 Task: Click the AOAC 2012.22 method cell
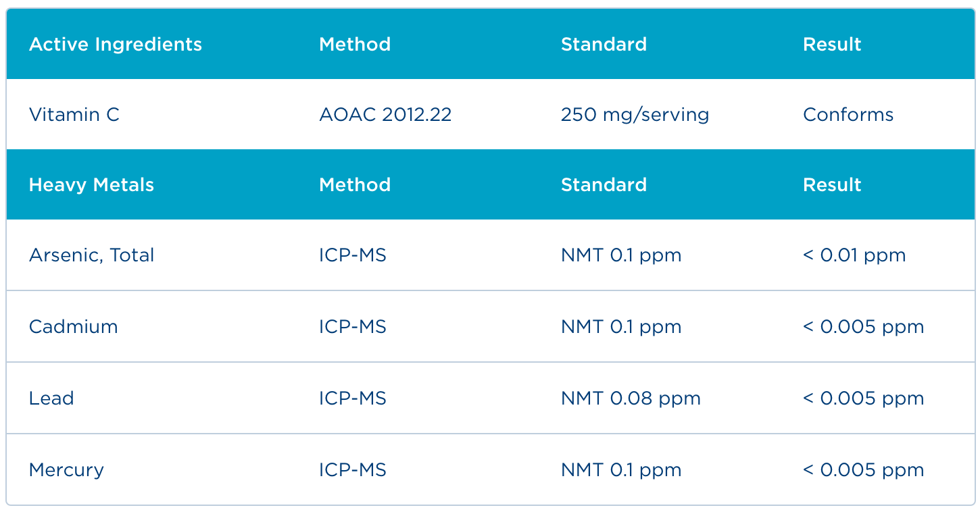[385, 115]
